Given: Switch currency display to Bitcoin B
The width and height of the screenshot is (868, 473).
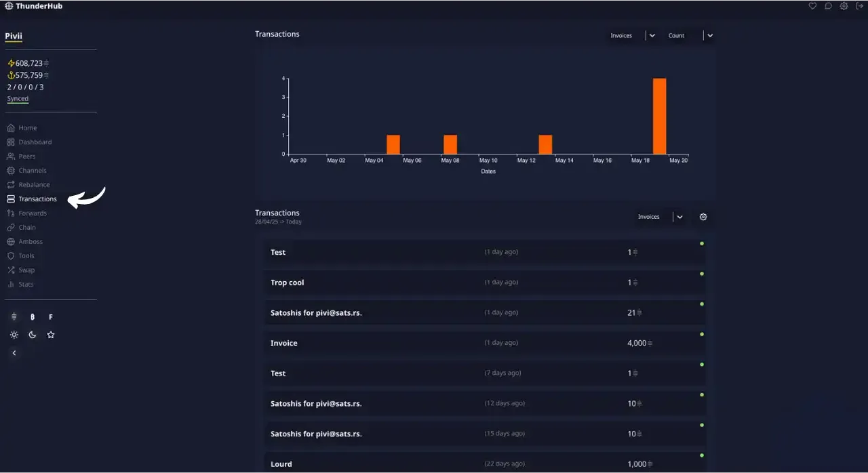Looking at the screenshot, I should 33,317.
